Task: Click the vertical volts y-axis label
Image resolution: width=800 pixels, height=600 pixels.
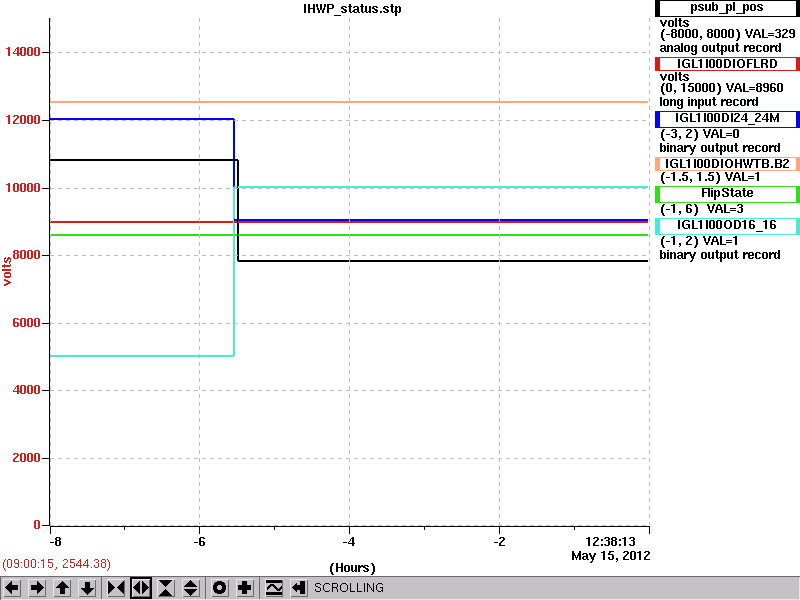Action: 7,271
